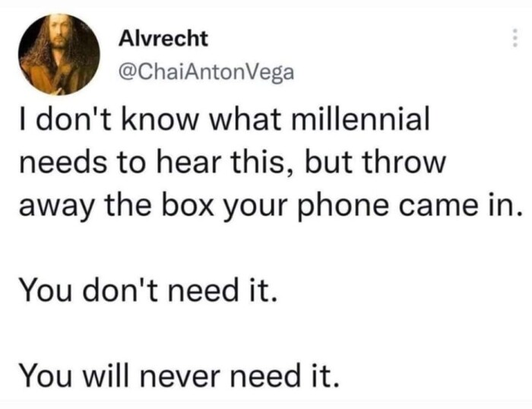This screenshot has width=532, height=409.
Task: Click the words "but throw" in the tweet
Action: pos(374,162)
